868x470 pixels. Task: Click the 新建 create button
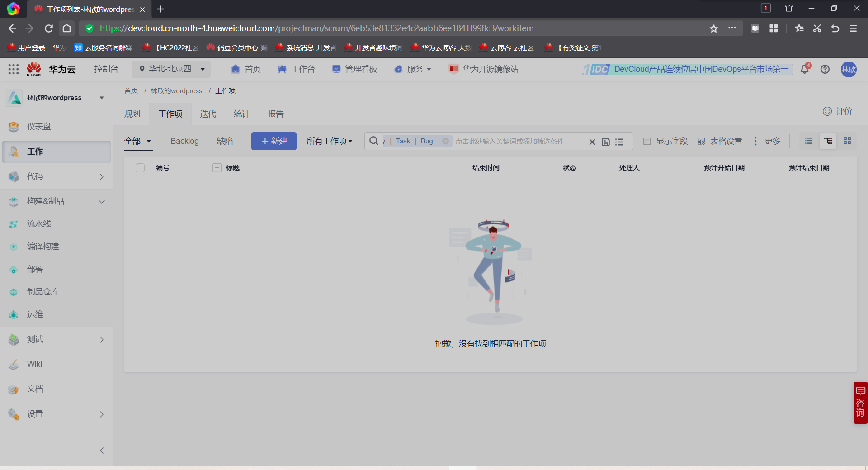(x=274, y=141)
